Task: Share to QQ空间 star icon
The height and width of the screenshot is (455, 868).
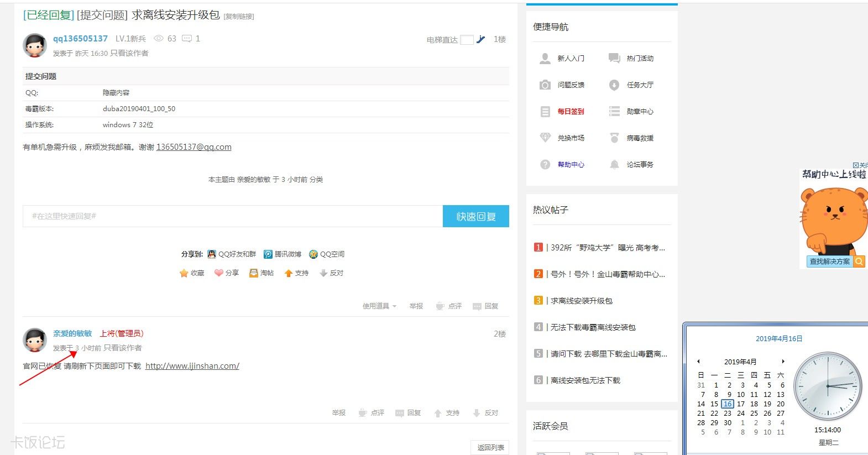Action: coord(313,254)
